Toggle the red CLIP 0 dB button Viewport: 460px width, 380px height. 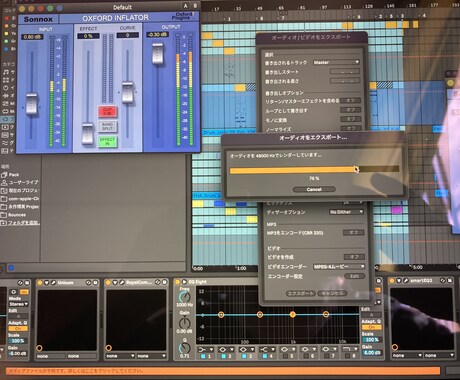pos(107,112)
